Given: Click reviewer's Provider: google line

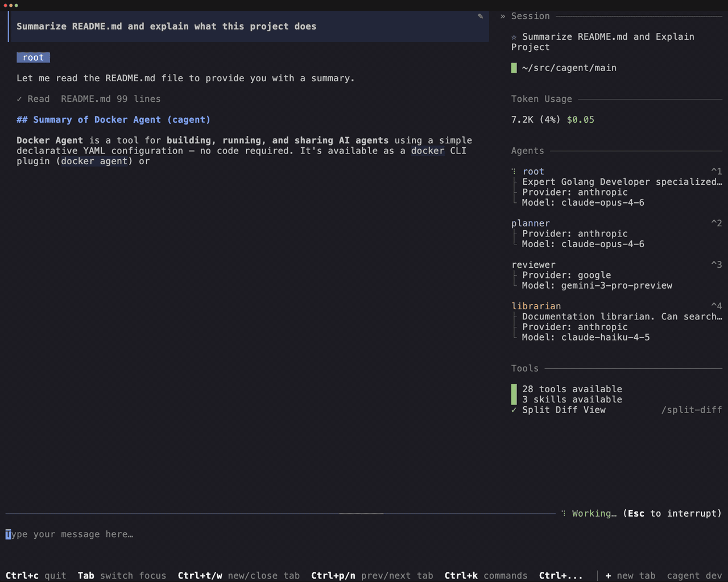Looking at the screenshot, I should 566,275.
